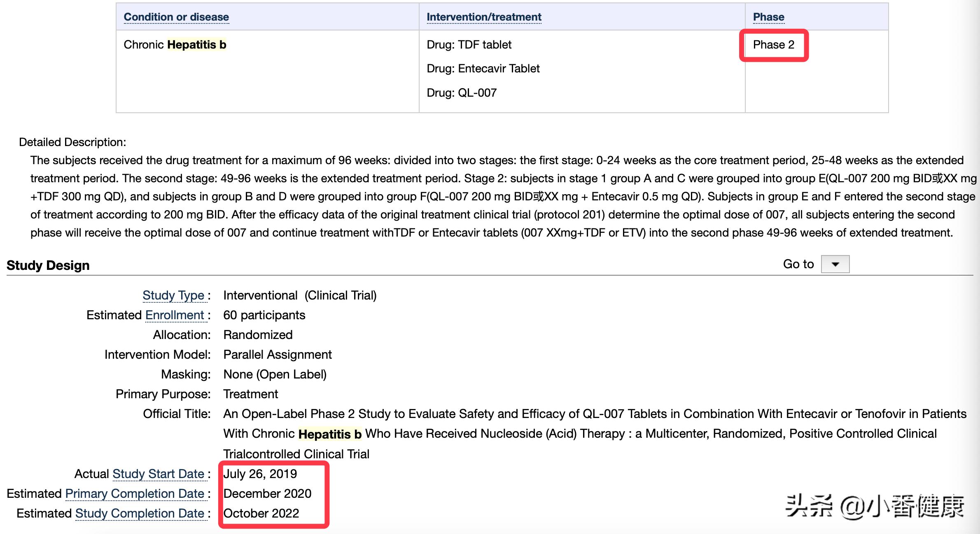Click the Study Start Date link
This screenshot has width=980, height=534.
pyautogui.click(x=159, y=474)
